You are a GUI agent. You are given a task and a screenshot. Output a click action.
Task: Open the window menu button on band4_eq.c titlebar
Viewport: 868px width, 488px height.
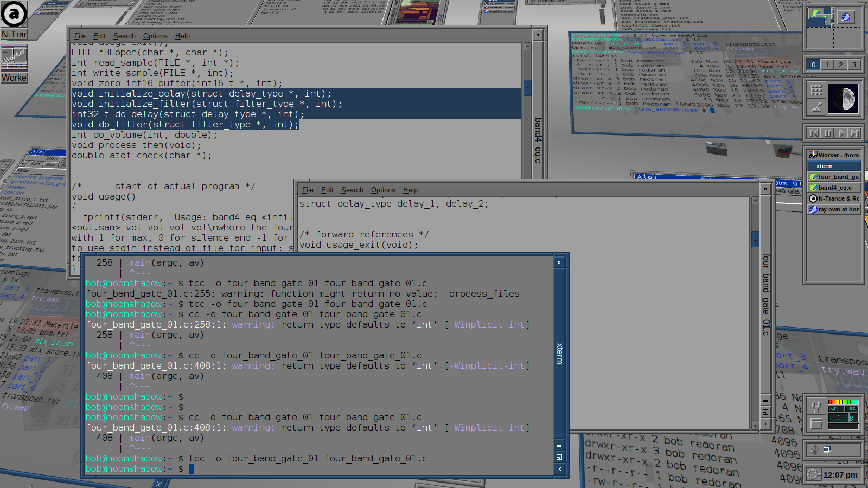pyautogui.click(x=538, y=35)
